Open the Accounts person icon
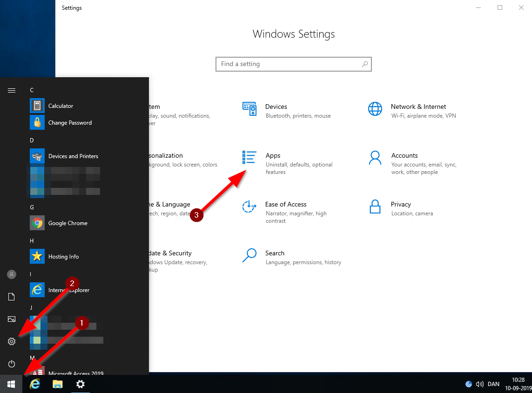The width and height of the screenshot is (532, 393). pos(375,158)
